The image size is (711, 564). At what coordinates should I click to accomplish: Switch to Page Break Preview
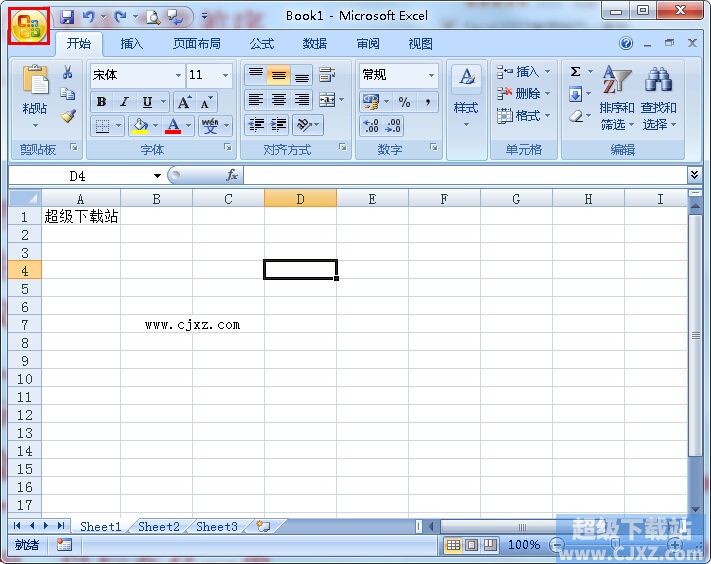pos(490,545)
